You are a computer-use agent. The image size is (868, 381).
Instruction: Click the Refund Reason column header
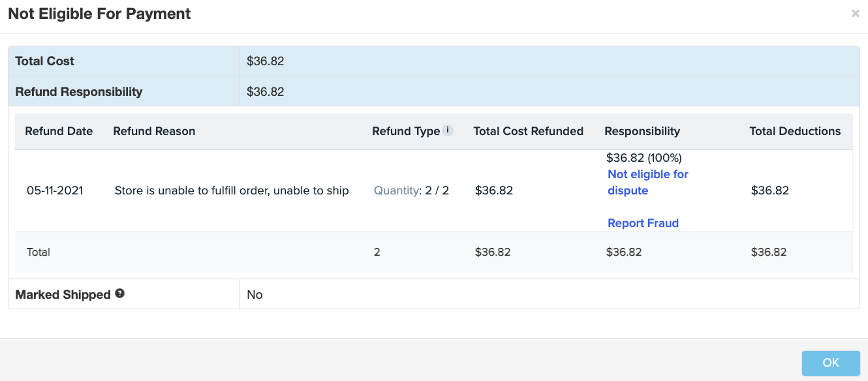click(x=154, y=131)
